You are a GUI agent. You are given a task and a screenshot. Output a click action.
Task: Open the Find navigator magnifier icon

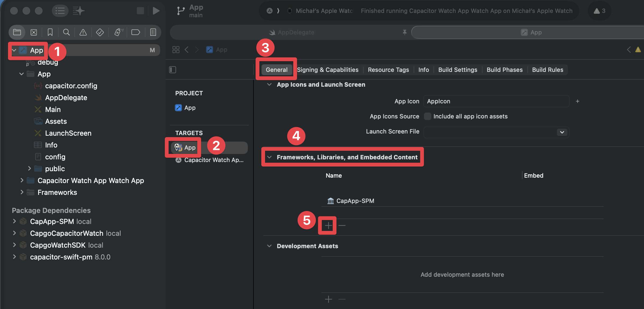66,32
